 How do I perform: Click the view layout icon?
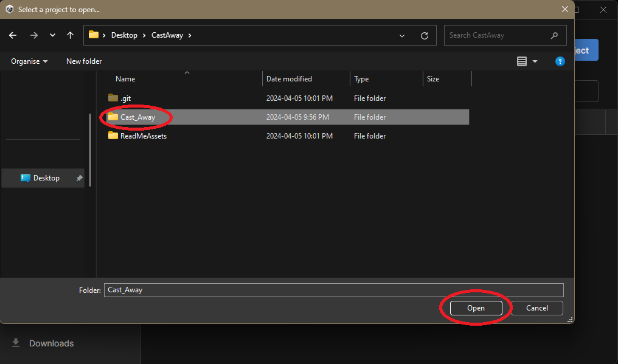point(521,61)
